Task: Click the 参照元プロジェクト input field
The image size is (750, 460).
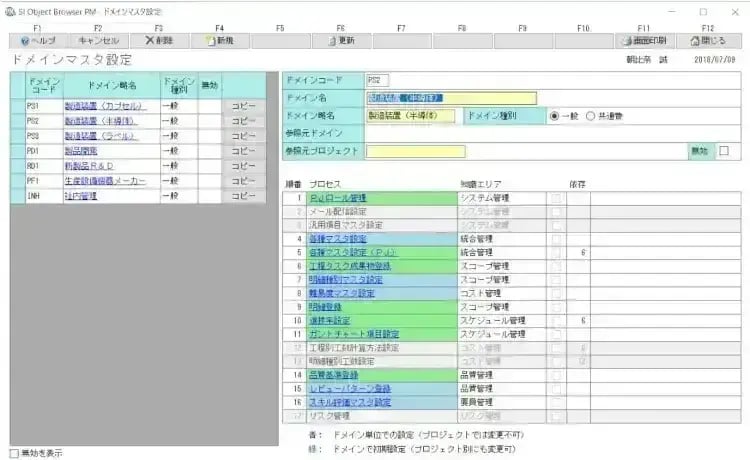Action: (415, 151)
